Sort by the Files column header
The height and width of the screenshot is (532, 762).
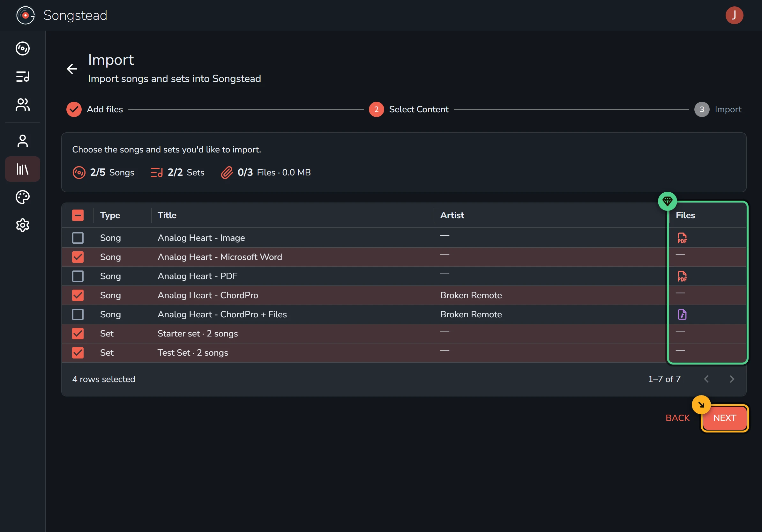pos(685,215)
